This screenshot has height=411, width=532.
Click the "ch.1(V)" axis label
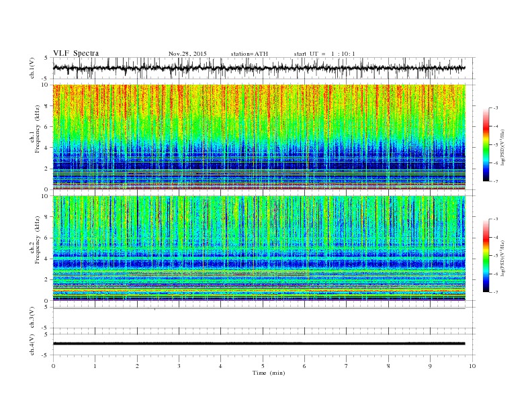tap(32, 68)
